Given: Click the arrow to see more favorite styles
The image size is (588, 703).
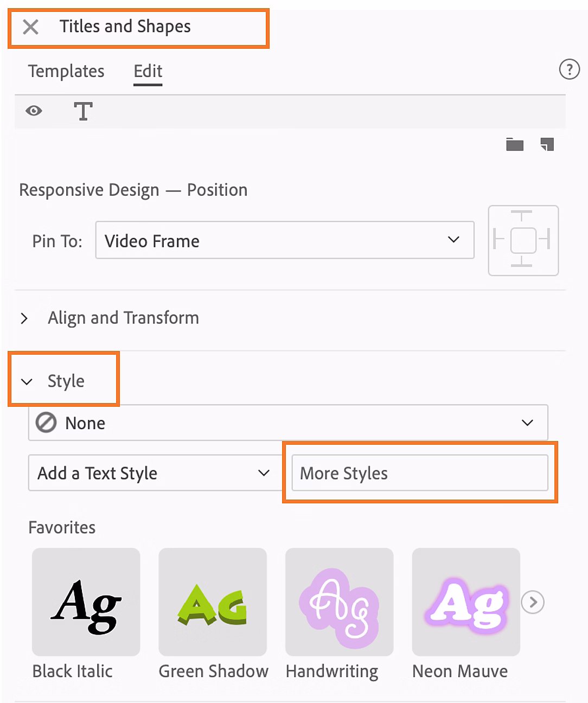Looking at the screenshot, I should click(532, 602).
